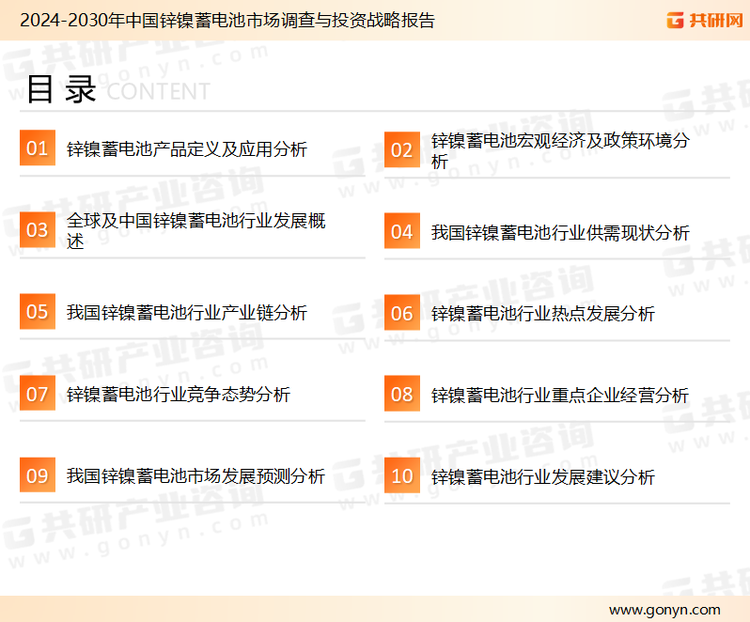Select the 03 chapter number icon

[37, 230]
